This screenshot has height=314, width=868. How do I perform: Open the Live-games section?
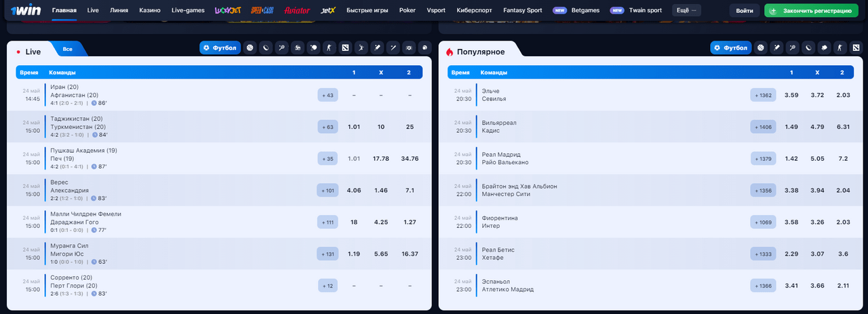pos(187,11)
